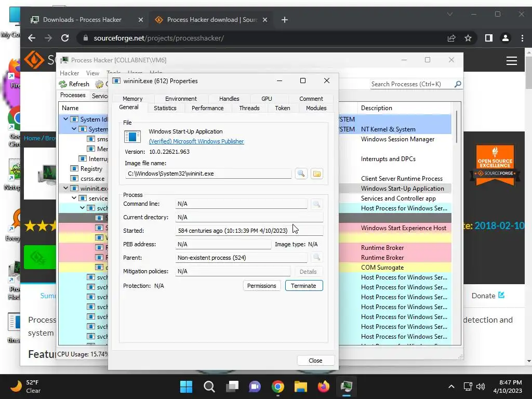Collapse the first svchost tree node
Screen dimensions: 532x399
tap(82, 208)
